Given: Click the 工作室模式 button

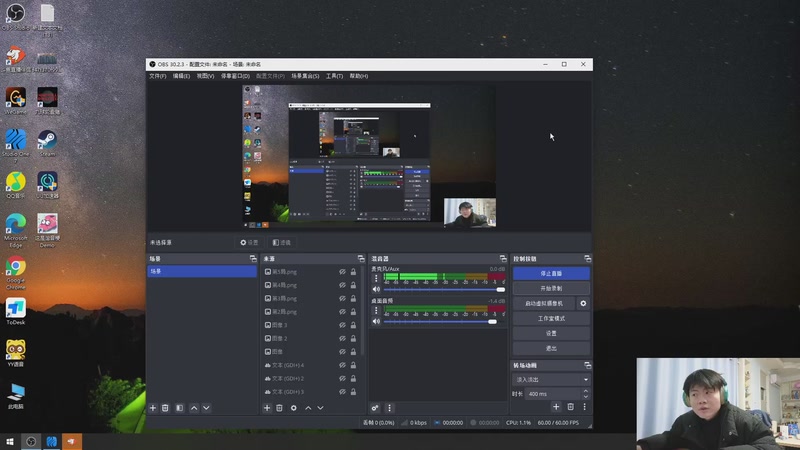Looking at the screenshot, I should (x=551, y=318).
